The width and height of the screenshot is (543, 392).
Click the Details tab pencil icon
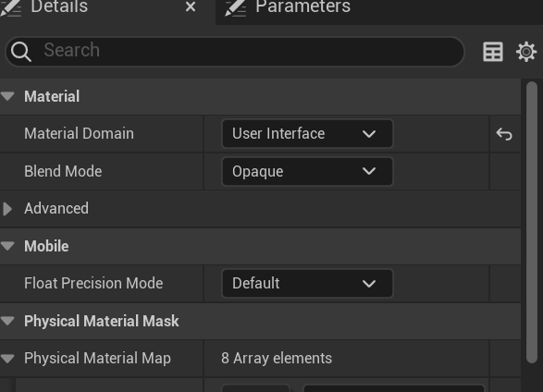(11, 7)
